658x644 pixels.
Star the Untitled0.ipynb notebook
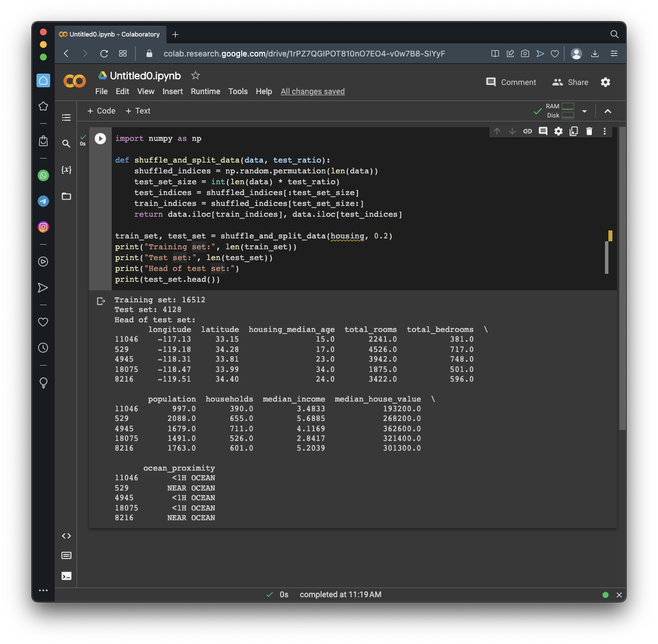(196, 75)
